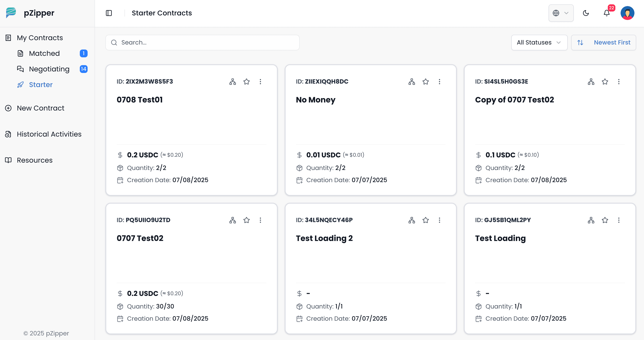Open the All Statuses filter dropdown
Screen dimensions: 644x340
(539, 43)
